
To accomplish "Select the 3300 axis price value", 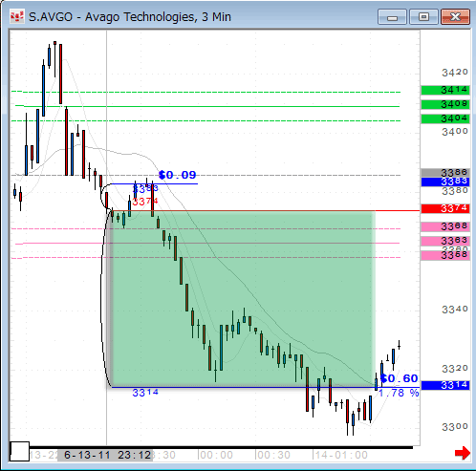I will coord(455,427).
